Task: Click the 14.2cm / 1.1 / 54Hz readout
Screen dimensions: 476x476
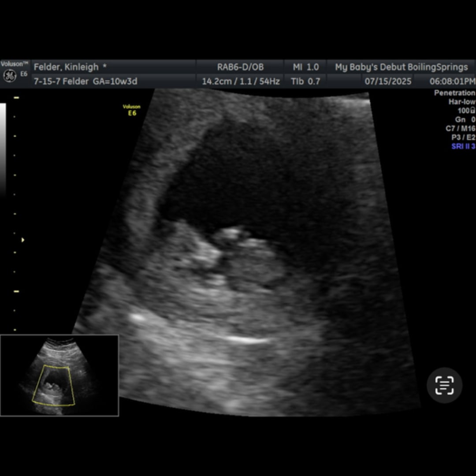Action: (240, 81)
